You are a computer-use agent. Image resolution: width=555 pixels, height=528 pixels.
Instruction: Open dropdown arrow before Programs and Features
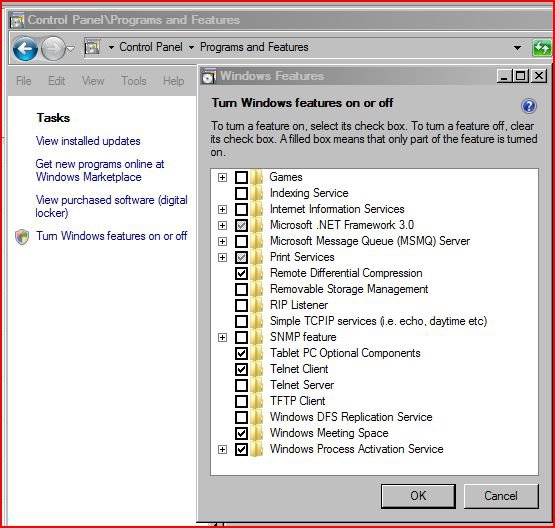pos(191,47)
